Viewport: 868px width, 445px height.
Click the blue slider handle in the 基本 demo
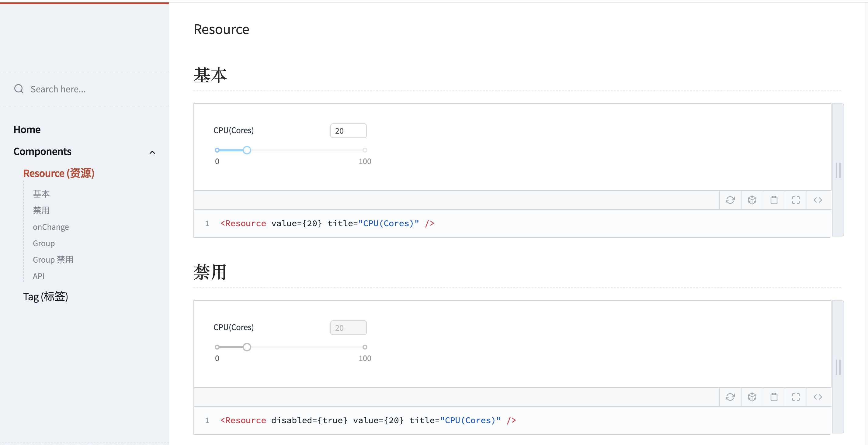[247, 150]
